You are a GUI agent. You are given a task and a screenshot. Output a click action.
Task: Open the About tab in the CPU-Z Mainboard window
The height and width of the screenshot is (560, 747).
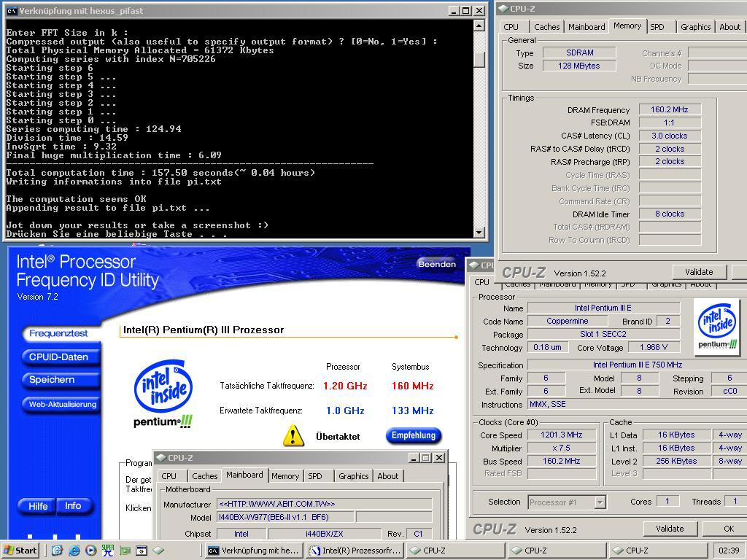(x=388, y=476)
